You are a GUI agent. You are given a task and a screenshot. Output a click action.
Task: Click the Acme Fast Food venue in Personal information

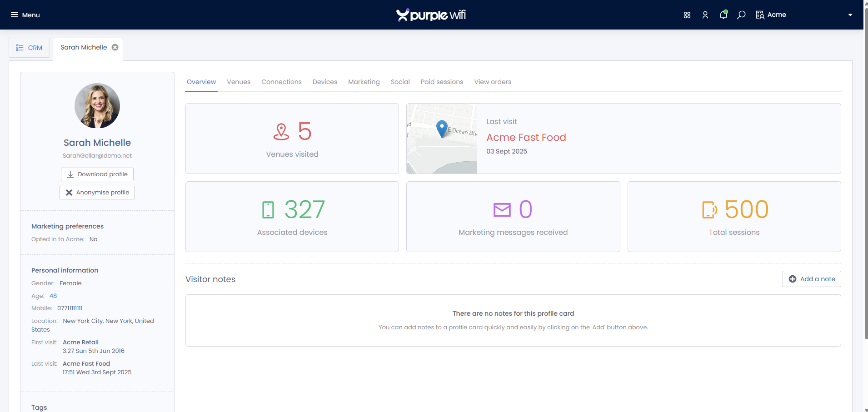point(86,363)
